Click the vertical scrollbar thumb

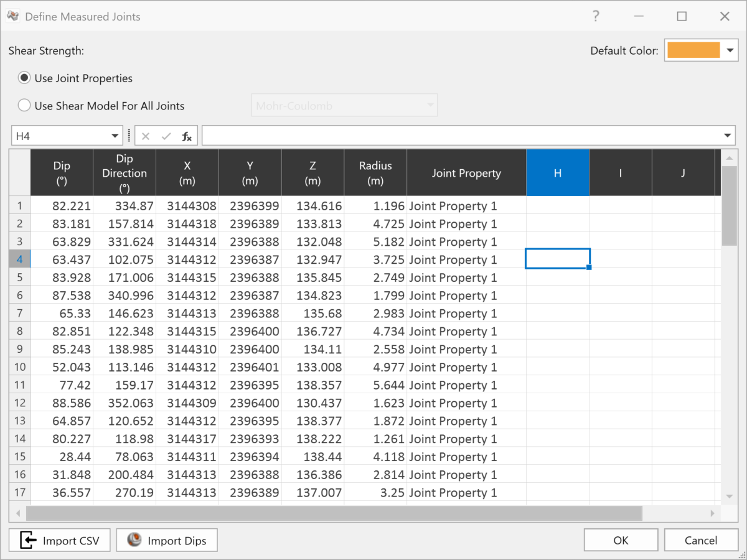tap(729, 206)
